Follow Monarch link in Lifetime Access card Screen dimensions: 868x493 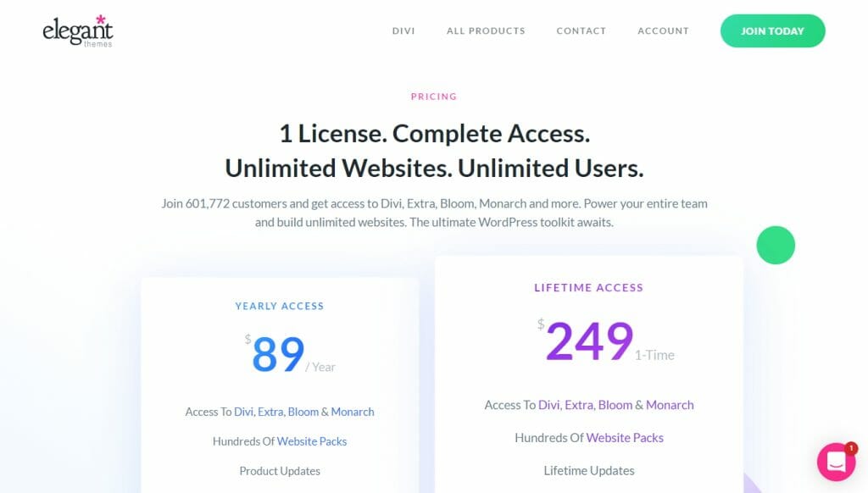click(x=670, y=405)
